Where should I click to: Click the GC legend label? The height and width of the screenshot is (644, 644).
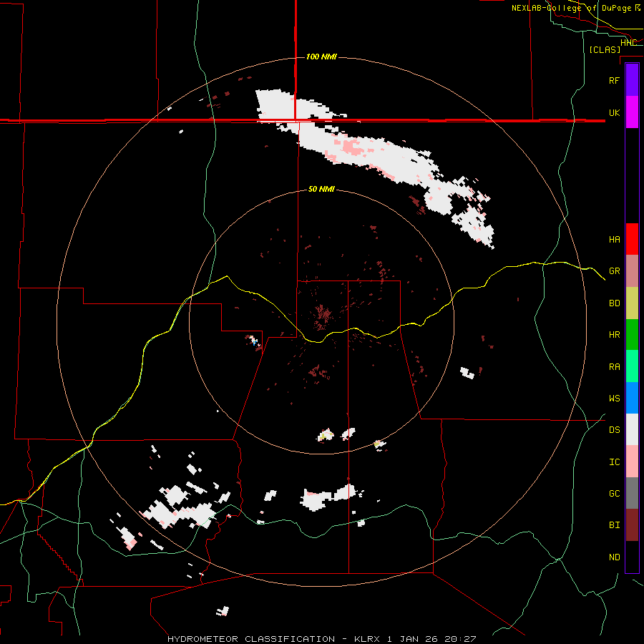[x=614, y=494]
